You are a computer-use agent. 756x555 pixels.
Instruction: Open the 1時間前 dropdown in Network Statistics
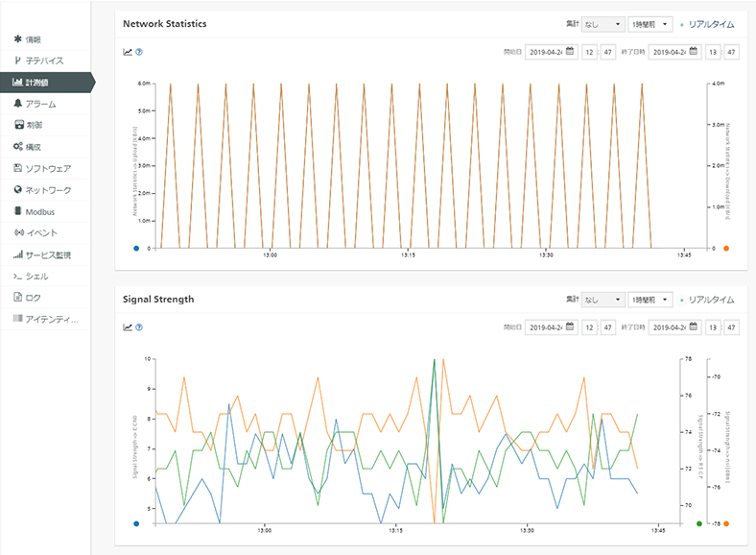coord(650,24)
